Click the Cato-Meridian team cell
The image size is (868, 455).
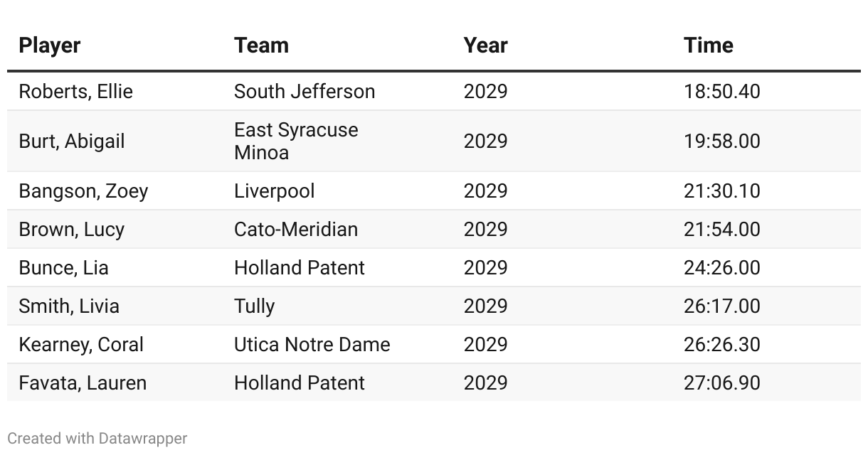(x=296, y=230)
